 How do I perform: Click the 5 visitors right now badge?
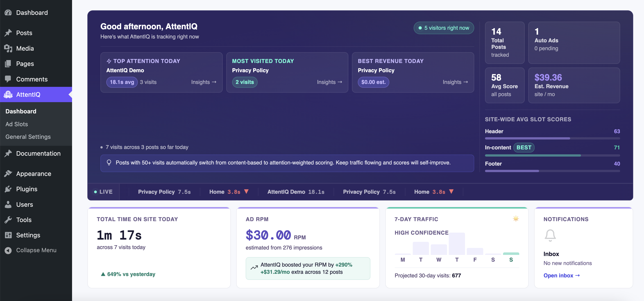tap(444, 28)
